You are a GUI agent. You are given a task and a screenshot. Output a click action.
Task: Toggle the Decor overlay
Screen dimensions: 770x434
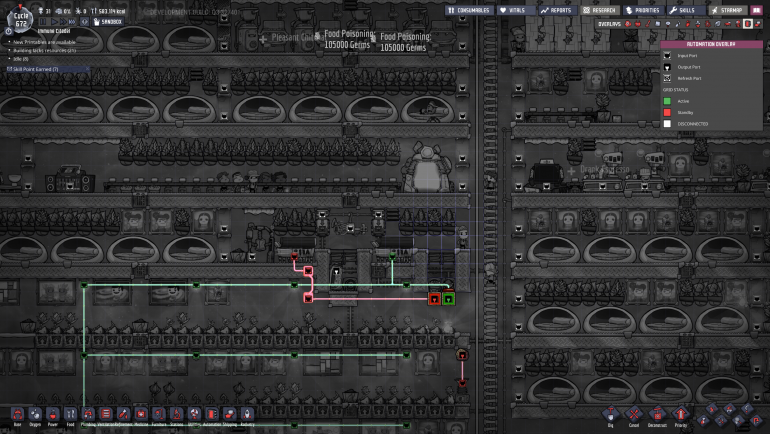click(x=698, y=24)
